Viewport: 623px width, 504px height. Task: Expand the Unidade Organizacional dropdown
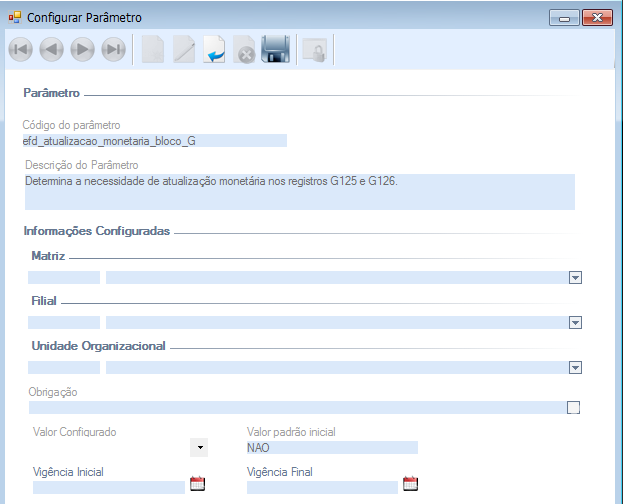(575, 368)
